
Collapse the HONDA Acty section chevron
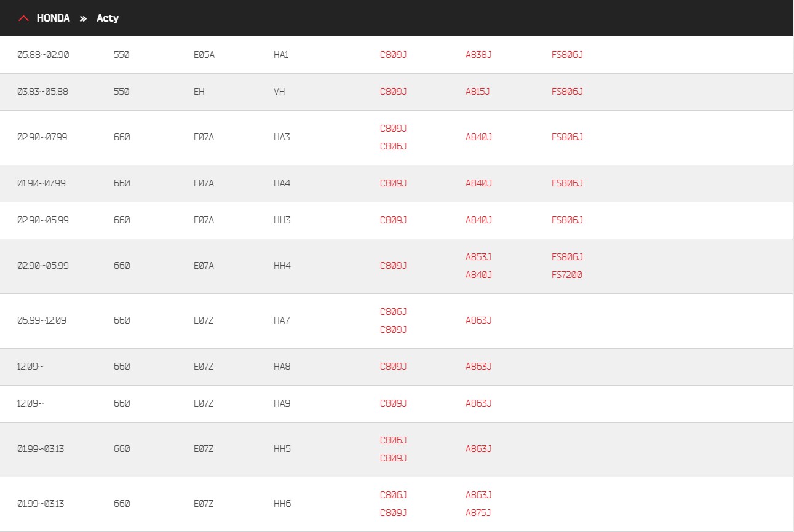point(23,18)
